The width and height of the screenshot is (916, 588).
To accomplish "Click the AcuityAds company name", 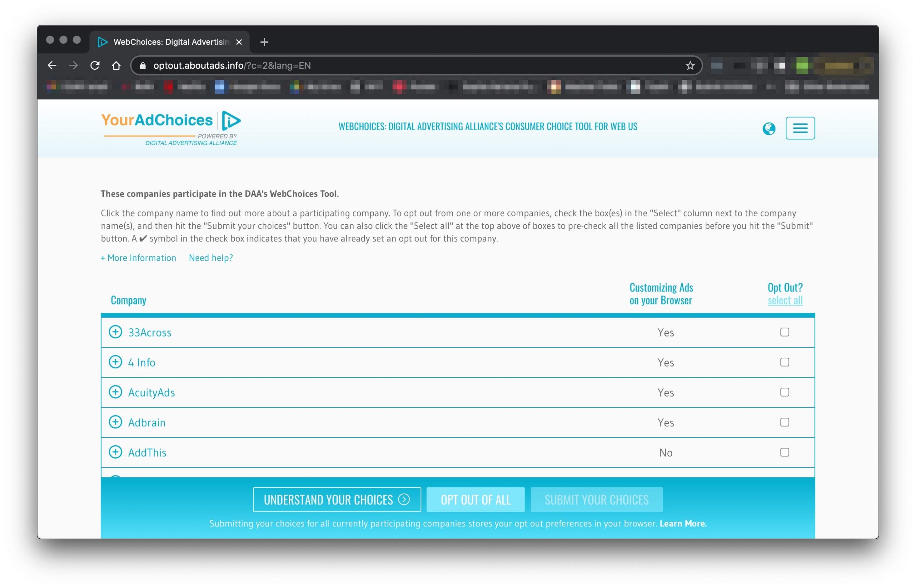I will pyautogui.click(x=151, y=392).
